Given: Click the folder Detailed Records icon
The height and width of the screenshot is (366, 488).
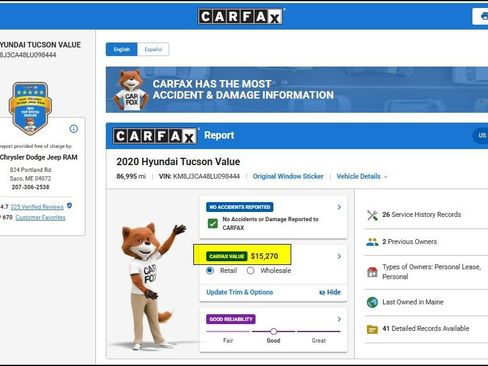Looking at the screenshot, I should click(x=372, y=329).
